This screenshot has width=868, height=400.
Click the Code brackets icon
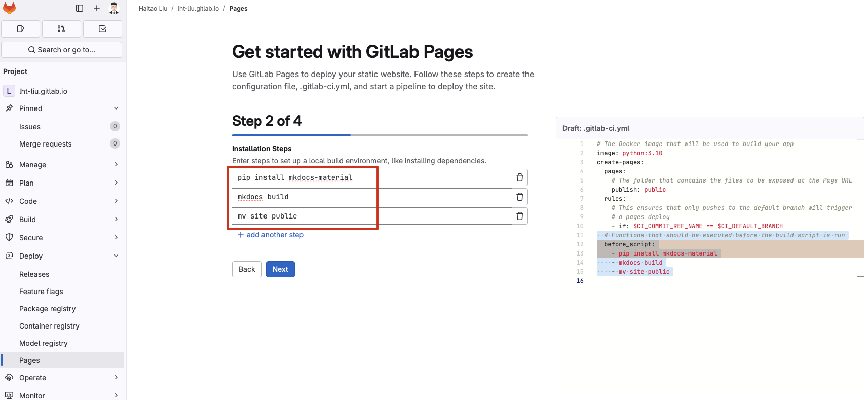[x=9, y=201]
